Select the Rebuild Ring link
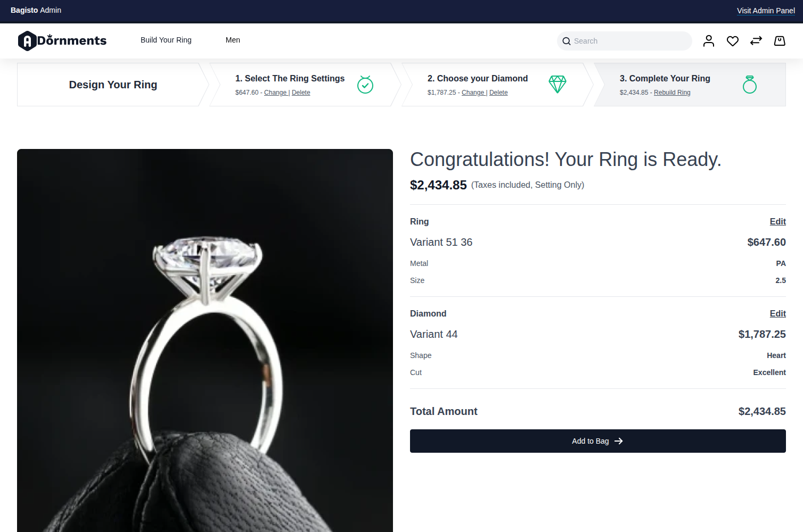Viewport: 803px width, 532px height. click(x=671, y=92)
